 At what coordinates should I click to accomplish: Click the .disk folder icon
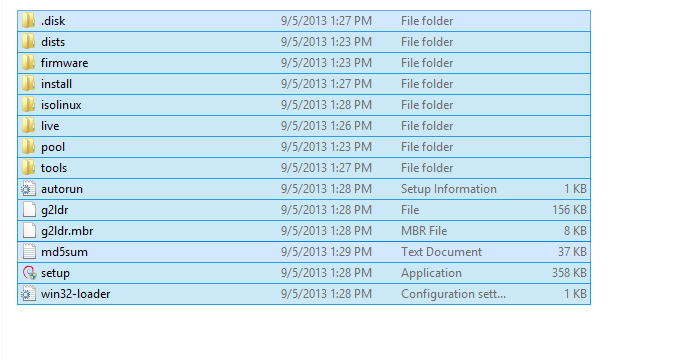(29, 20)
